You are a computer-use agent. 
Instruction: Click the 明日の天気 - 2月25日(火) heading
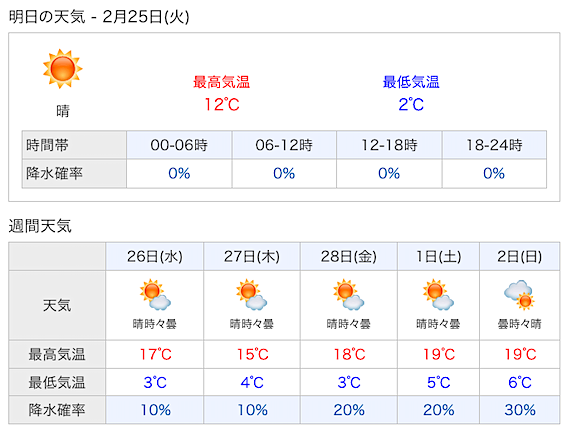pyautogui.click(x=99, y=17)
